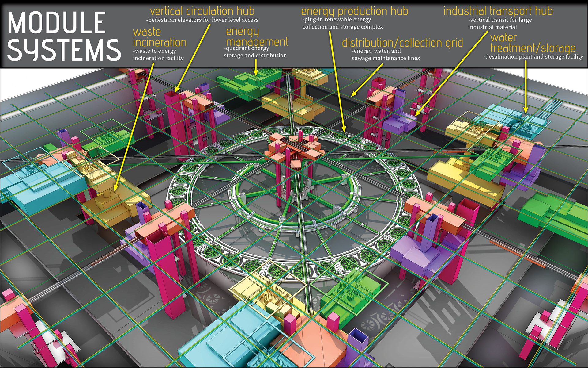This screenshot has width=588, height=368.
Task: Click the 'energy management' label
Action: (257, 36)
